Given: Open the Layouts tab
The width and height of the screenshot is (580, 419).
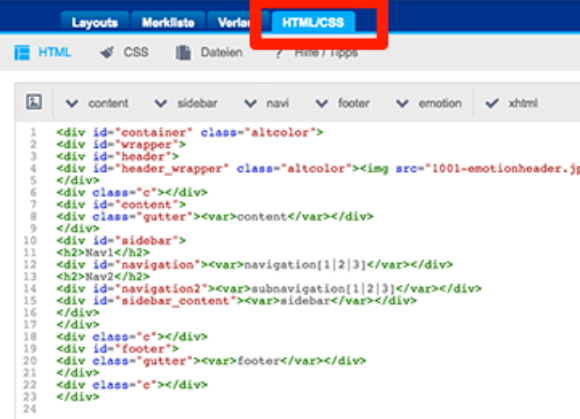Looking at the screenshot, I should pyautogui.click(x=95, y=23).
